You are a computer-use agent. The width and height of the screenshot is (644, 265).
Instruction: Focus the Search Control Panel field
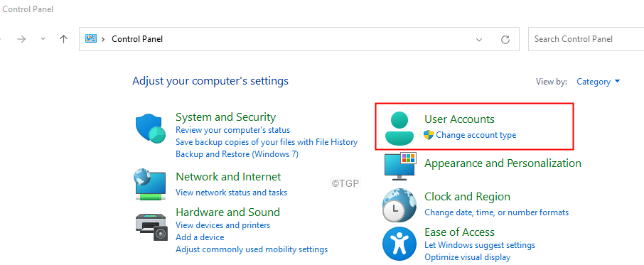(586, 39)
